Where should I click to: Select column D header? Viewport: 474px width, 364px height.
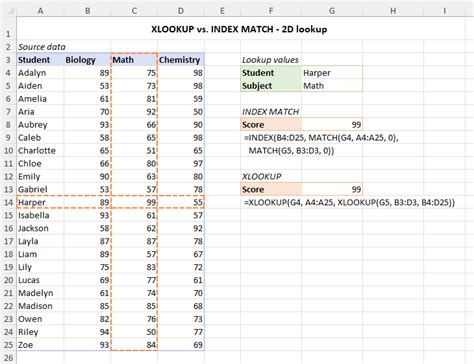click(181, 11)
